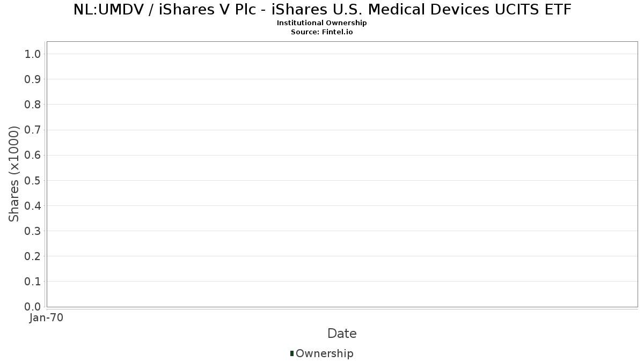Toggle the Ownership series legend label
The height and width of the screenshot is (362, 644).
point(324,353)
